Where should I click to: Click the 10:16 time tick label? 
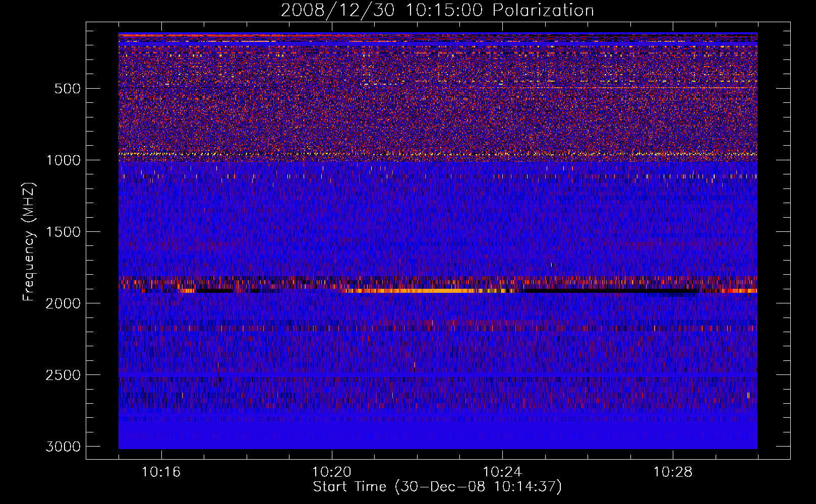tap(161, 472)
